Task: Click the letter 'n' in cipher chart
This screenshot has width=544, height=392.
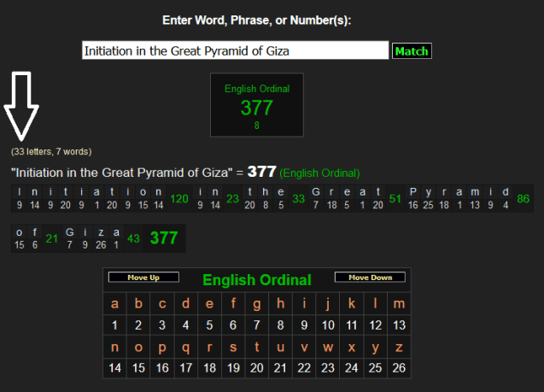Action: click(x=115, y=347)
